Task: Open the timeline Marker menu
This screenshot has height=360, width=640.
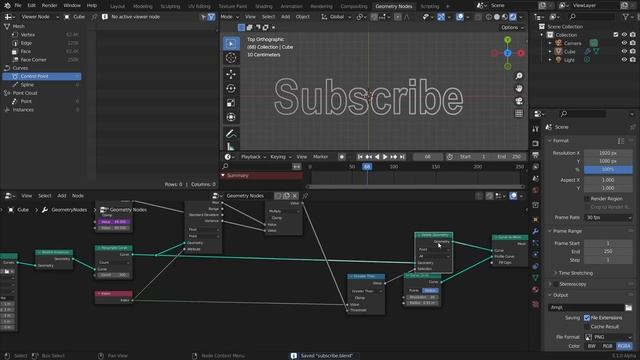Action: pos(320,157)
